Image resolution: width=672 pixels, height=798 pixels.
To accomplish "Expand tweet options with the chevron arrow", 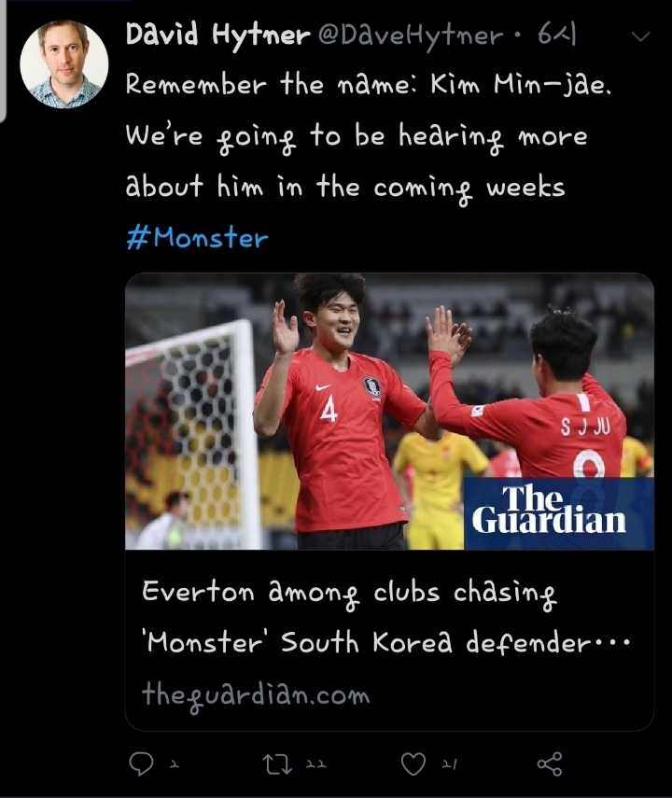I will tap(640, 36).
